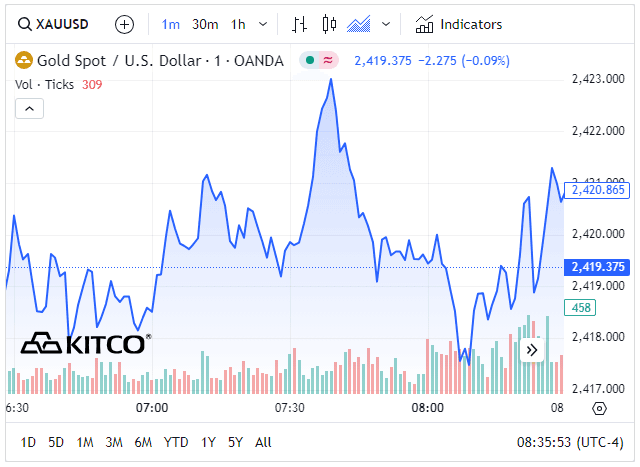Click the highlighted 2,419.375 current price label

(597, 267)
